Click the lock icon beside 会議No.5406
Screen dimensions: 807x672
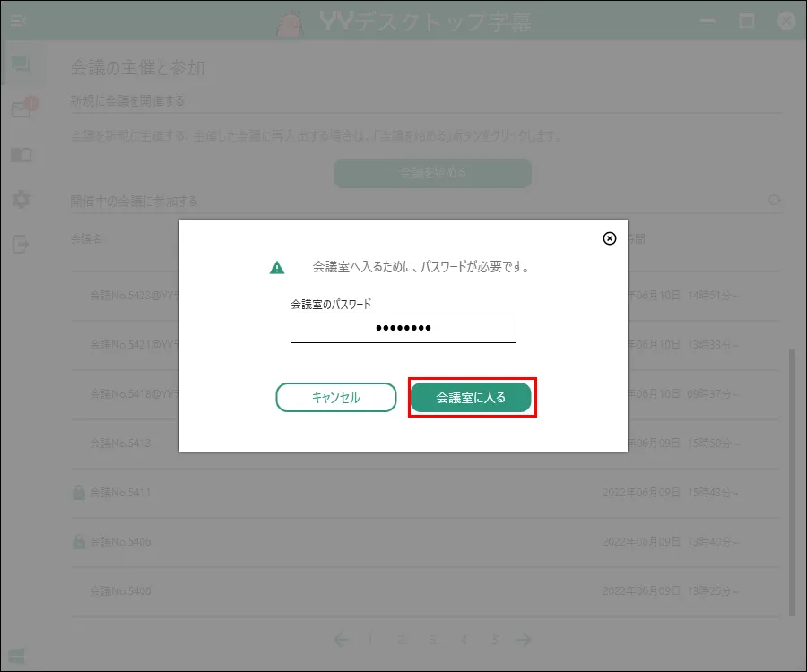pos(77,541)
